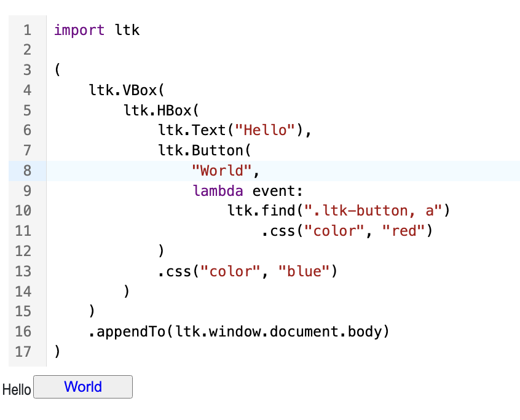Click the .appendTo method call
This screenshot has width=520, height=420.
pyautogui.click(x=128, y=332)
